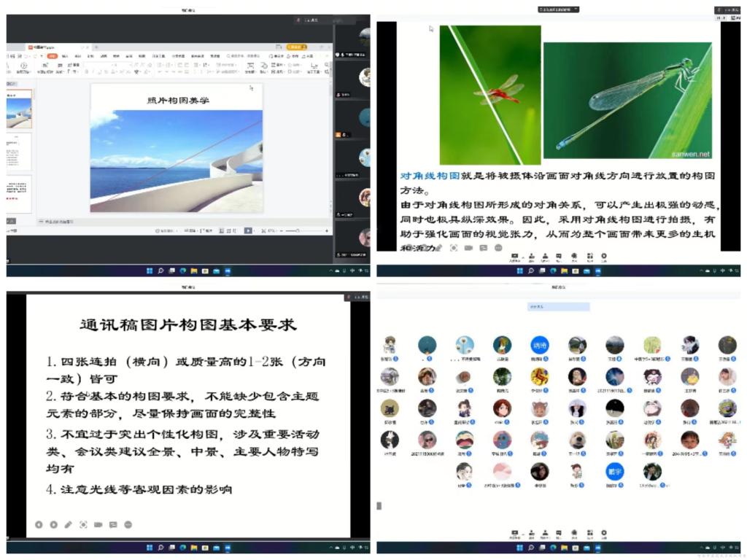This screenshot has height=560, width=747.
Task: Go to previous slide on the 通讯稿图片构图基本要求 slide
Action: click(38, 524)
